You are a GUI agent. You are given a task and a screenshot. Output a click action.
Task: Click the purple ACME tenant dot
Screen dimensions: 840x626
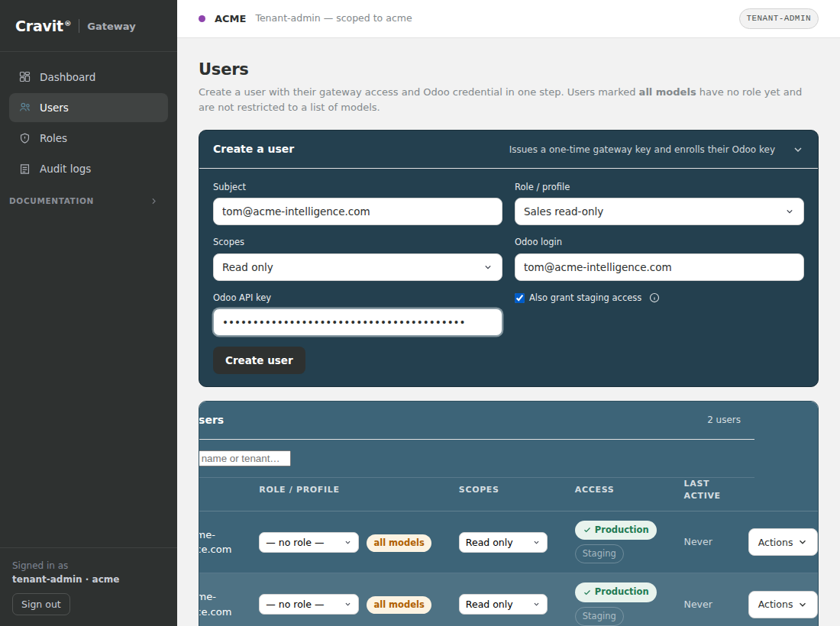202,19
